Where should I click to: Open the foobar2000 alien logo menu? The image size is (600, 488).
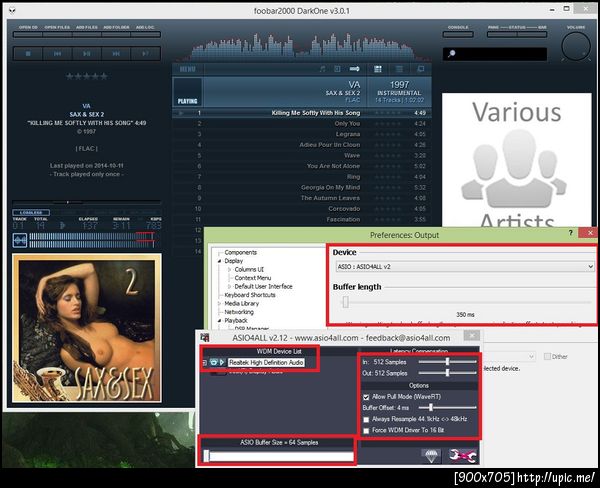(x=12, y=10)
